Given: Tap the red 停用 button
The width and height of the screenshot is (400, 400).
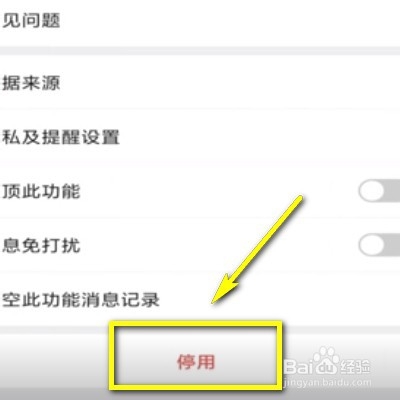Looking at the screenshot, I should [196, 362].
